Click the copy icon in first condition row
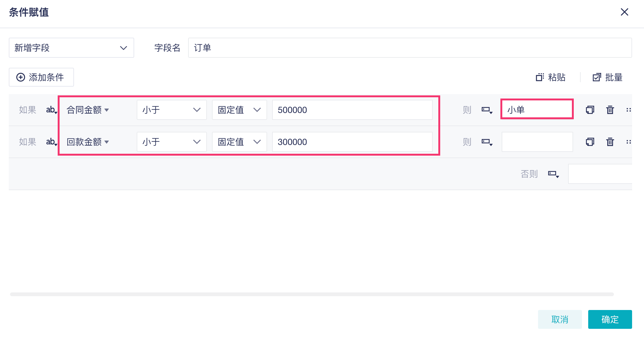Screen dimensions: 644x342 [590, 110]
